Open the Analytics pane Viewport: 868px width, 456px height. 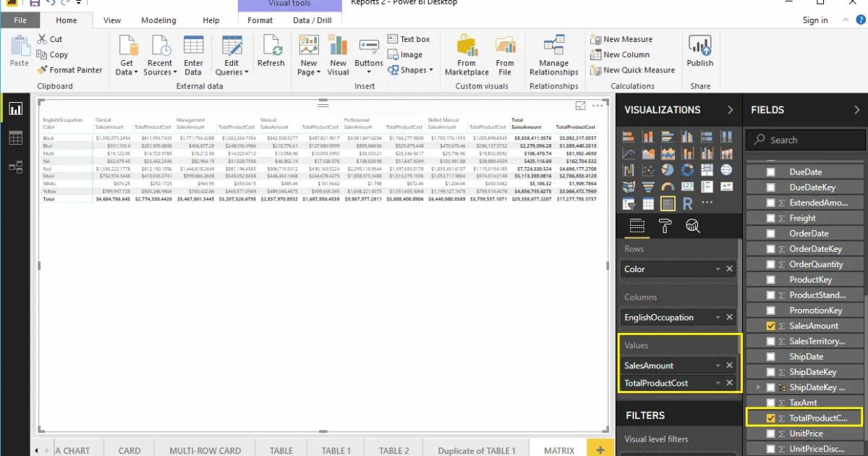click(x=692, y=227)
